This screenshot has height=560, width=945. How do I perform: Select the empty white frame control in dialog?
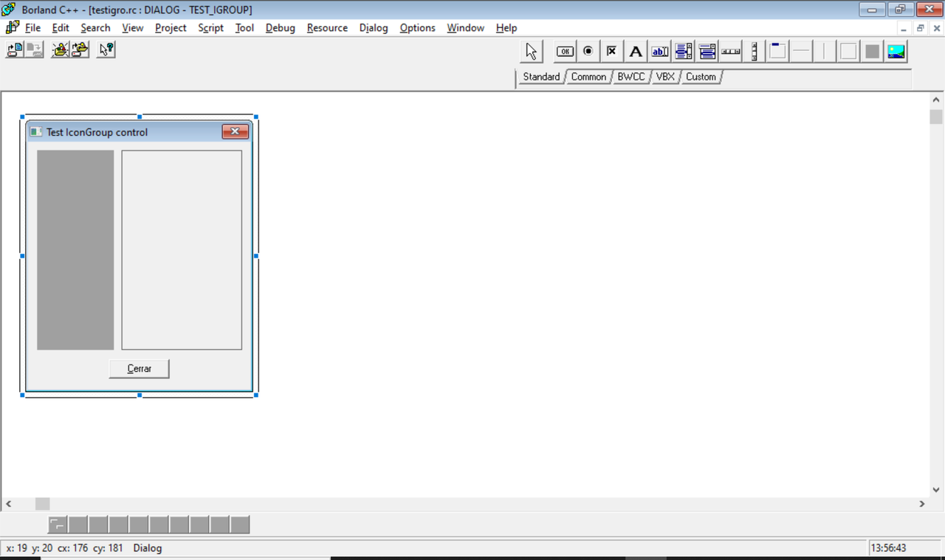[182, 250]
